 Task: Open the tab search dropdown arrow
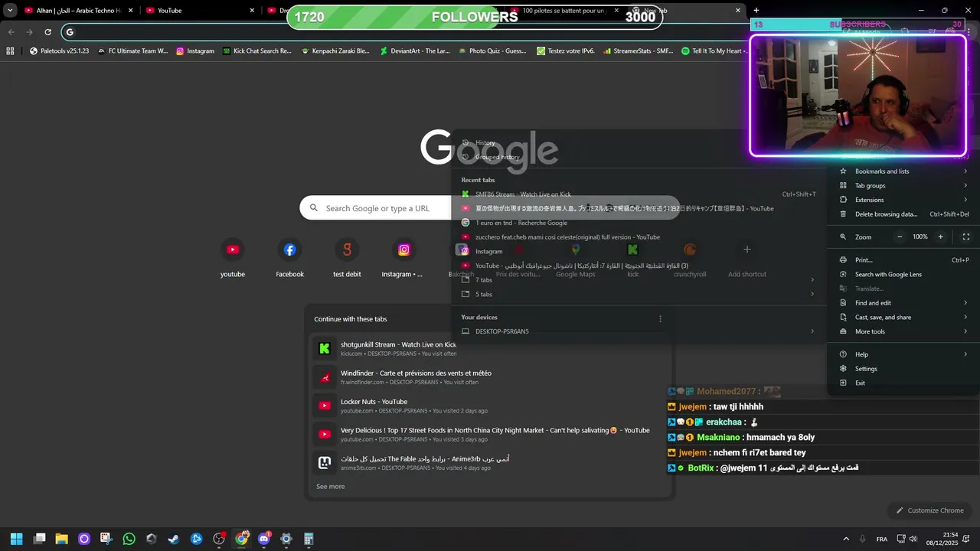click(10, 11)
